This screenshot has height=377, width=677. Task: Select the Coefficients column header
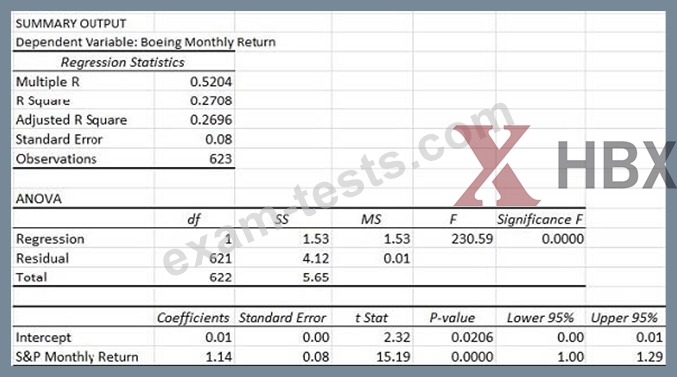(193, 318)
